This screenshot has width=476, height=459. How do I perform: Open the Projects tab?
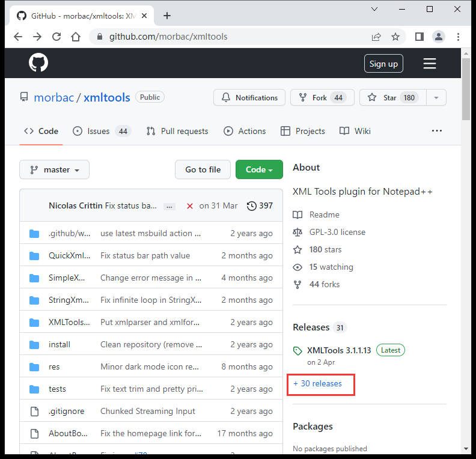tap(303, 131)
